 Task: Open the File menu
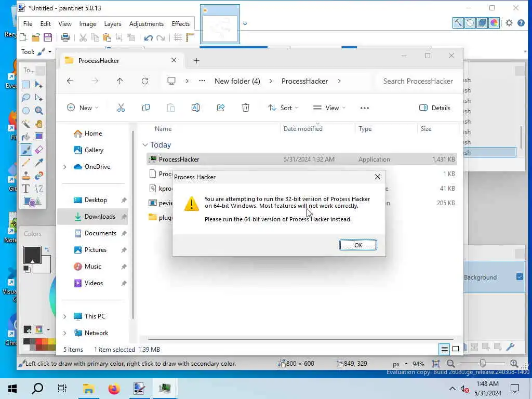click(28, 24)
